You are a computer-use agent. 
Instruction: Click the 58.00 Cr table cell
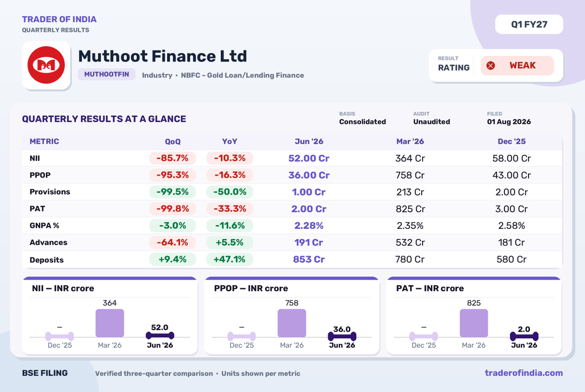(512, 158)
